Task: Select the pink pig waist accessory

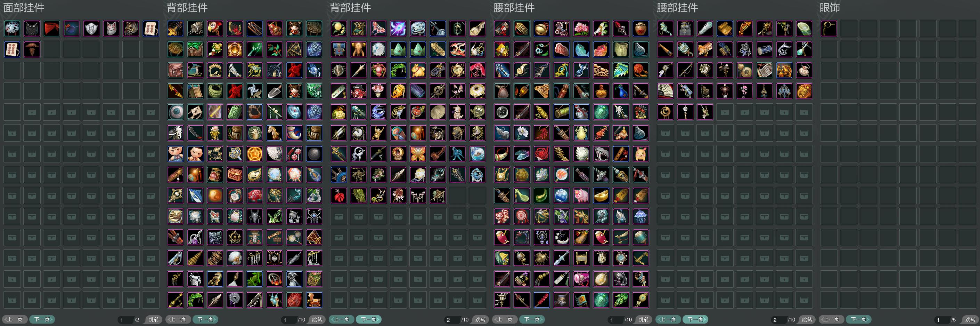Action: (x=581, y=196)
